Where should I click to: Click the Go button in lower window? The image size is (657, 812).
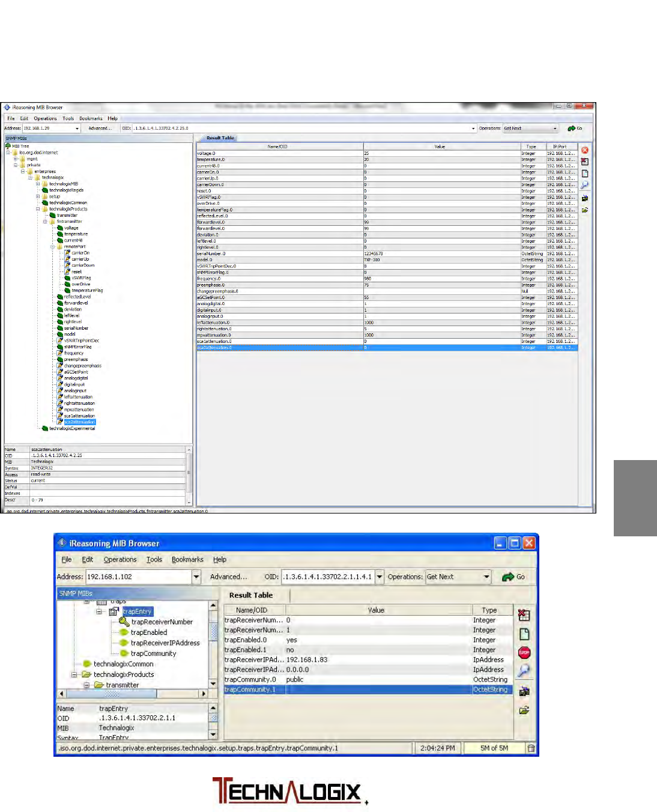point(513,577)
